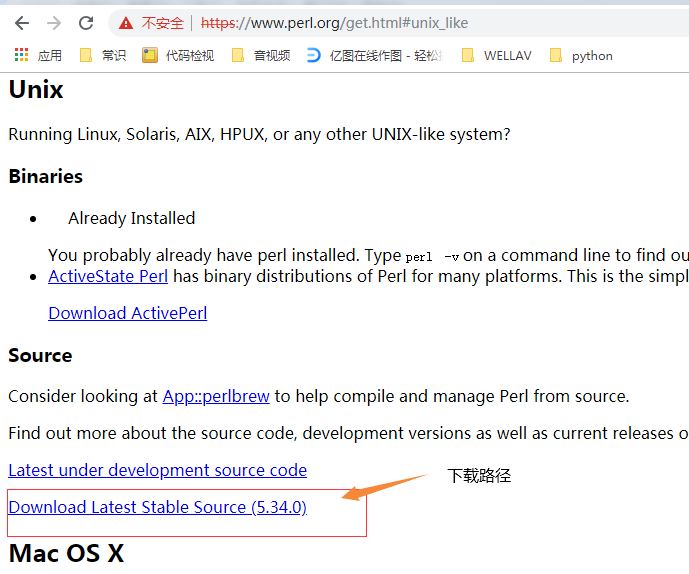
Task: Open Latest under development source code link
Action: tap(157, 470)
